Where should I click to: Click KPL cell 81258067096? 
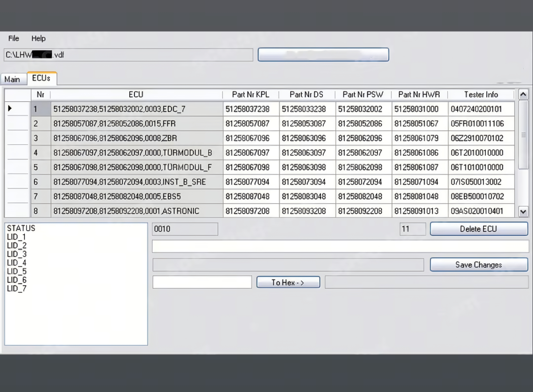click(x=251, y=138)
